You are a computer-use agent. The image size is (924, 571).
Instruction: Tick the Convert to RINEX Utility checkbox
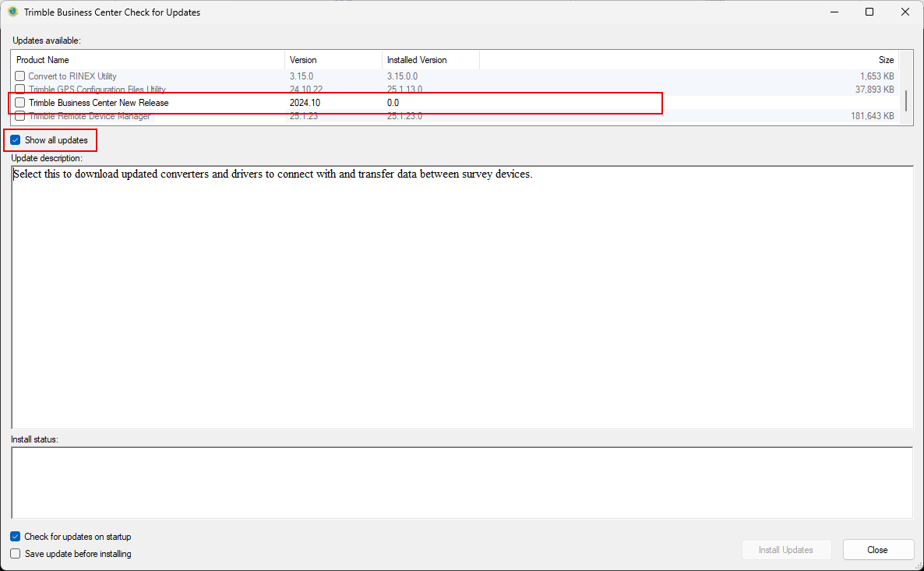tap(20, 76)
